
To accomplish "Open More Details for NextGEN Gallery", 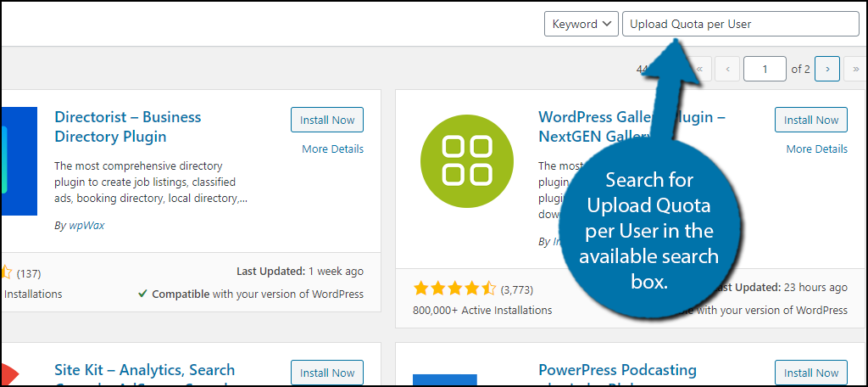I will pyautogui.click(x=816, y=149).
